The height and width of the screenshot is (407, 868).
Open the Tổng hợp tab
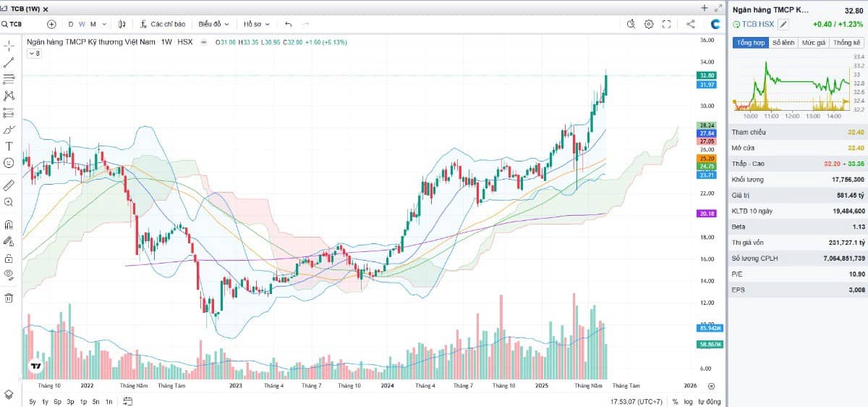pyautogui.click(x=751, y=43)
